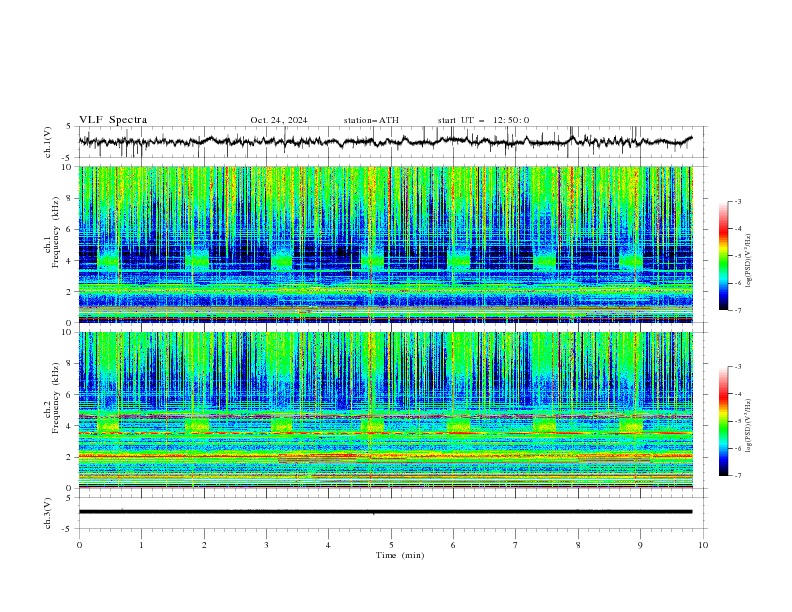Click the time axis tick label "6"
Viewport: 792px width, 612px height.
click(453, 545)
